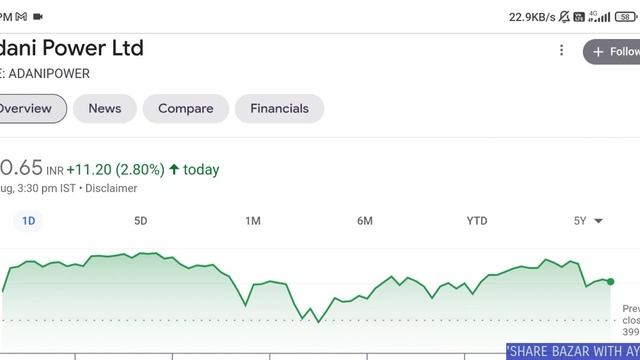640x360 pixels.
Task: Switch to the Financials tab
Action: 280,109
